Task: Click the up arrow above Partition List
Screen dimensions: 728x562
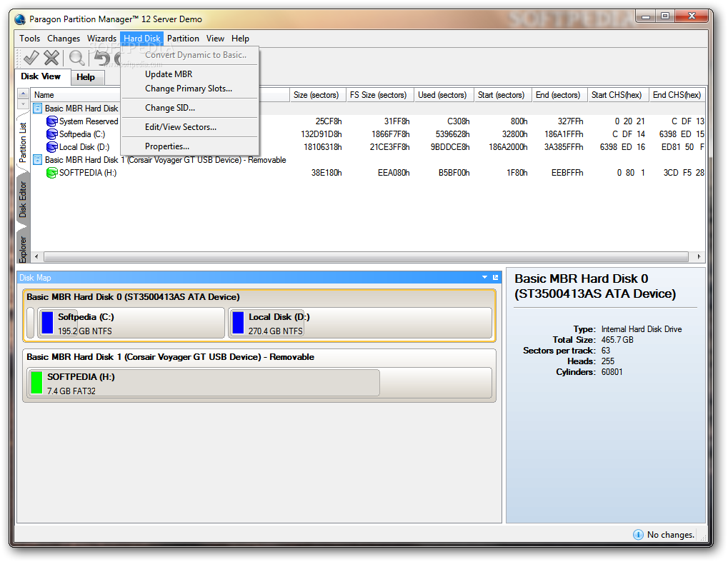Action: pyautogui.click(x=23, y=94)
